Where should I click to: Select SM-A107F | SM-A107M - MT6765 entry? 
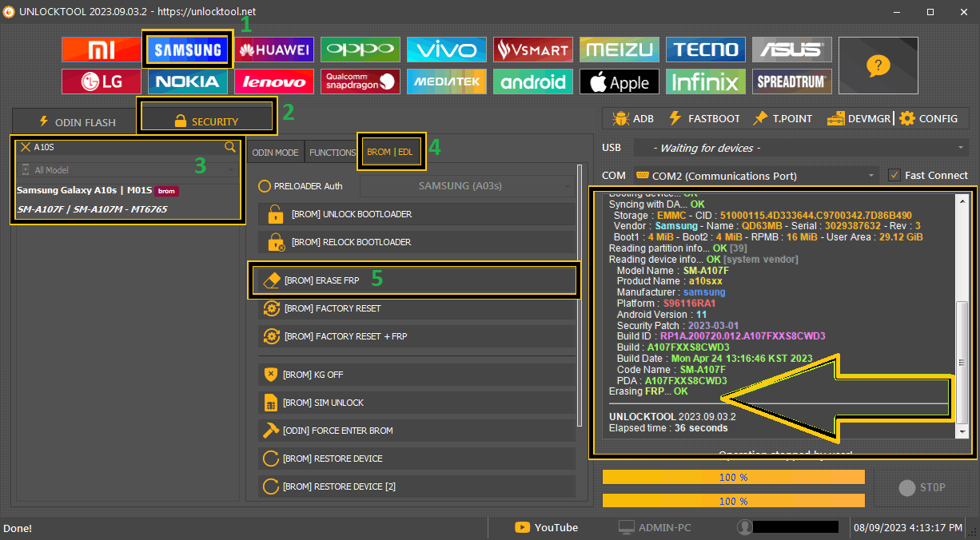tap(92, 209)
